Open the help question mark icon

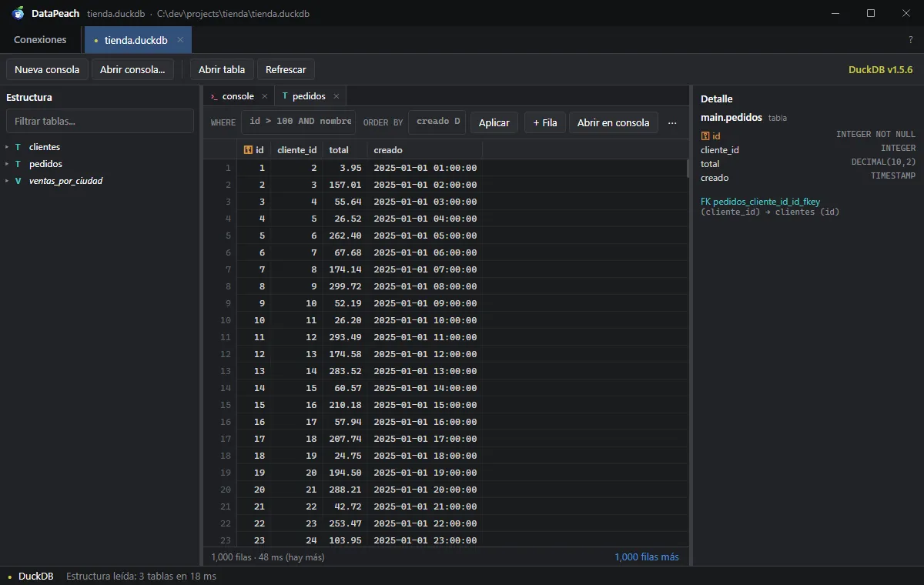point(911,40)
